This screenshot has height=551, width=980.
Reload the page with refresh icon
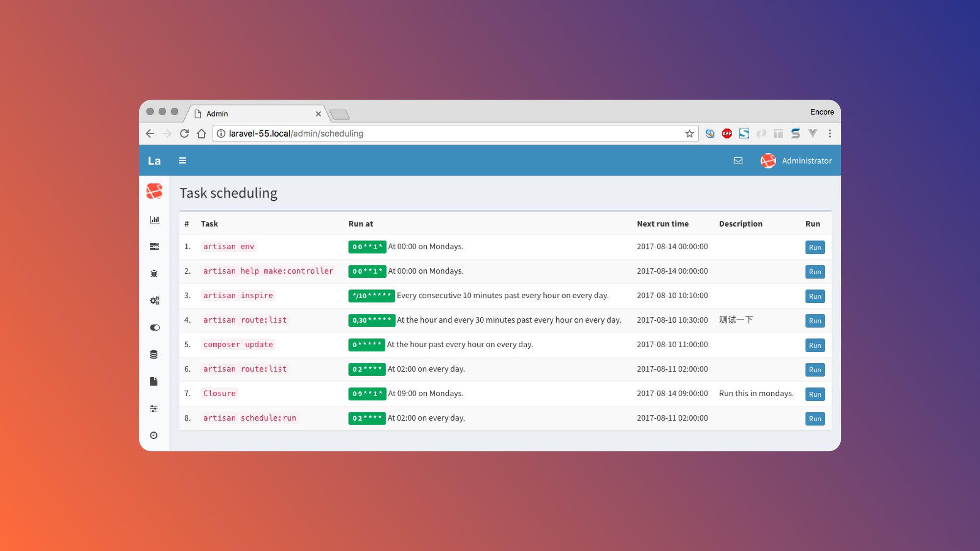tap(184, 134)
